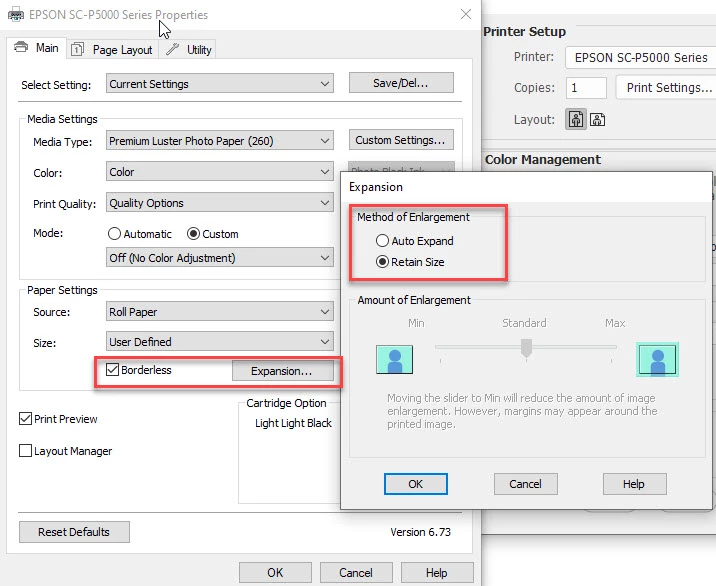716x586 pixels.
Task: Open Custom Settings...
Action: [x=401, y=140]
